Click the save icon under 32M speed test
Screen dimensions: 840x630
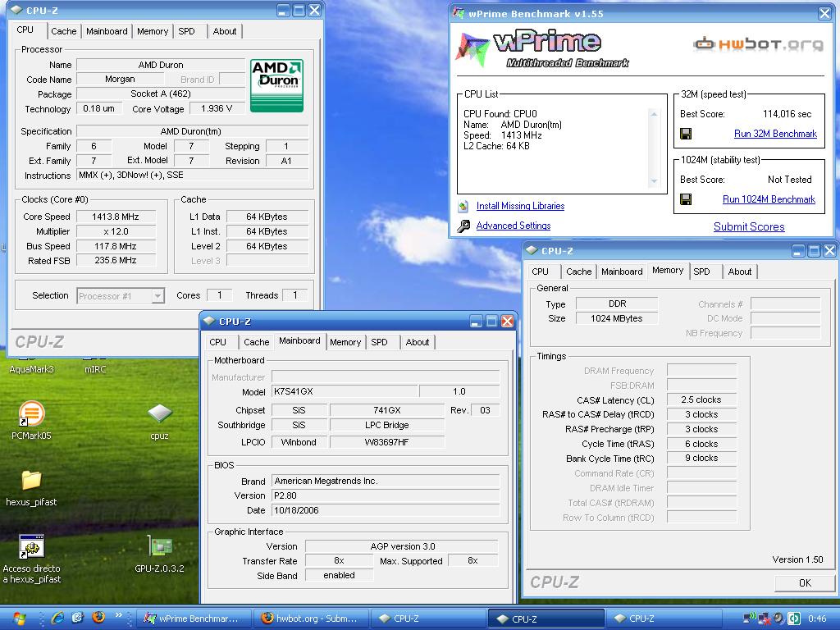click(x=686, y=134)
